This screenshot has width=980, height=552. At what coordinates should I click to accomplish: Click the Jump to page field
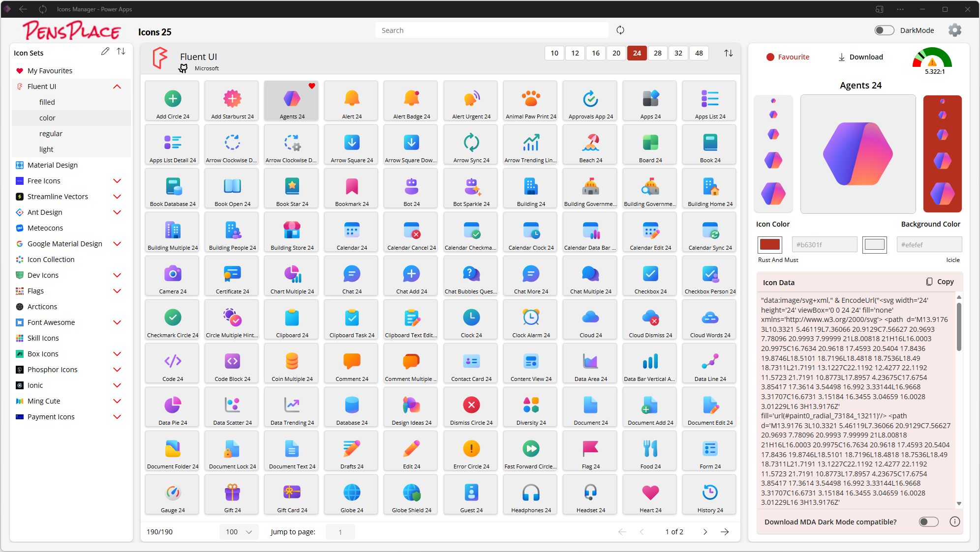coord(340,532)
